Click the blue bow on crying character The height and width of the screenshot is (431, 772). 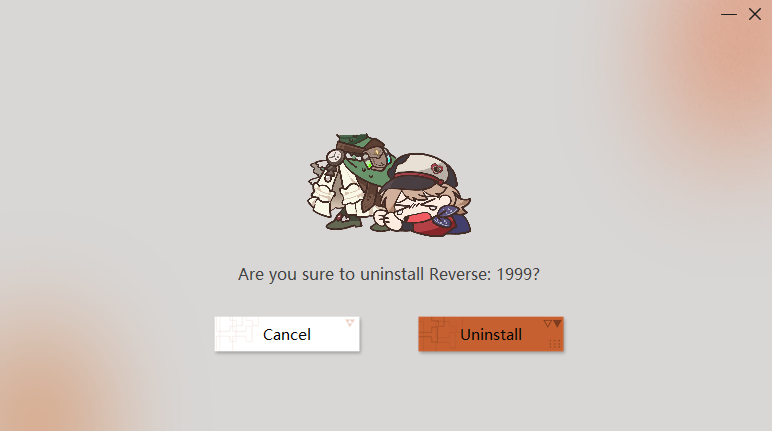click(x=444, y=217)
